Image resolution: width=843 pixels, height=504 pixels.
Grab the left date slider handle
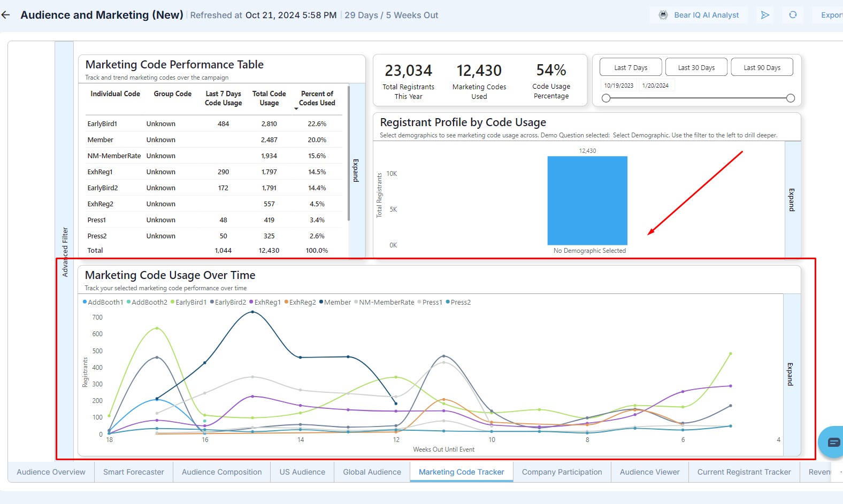[x=606, y=98]
